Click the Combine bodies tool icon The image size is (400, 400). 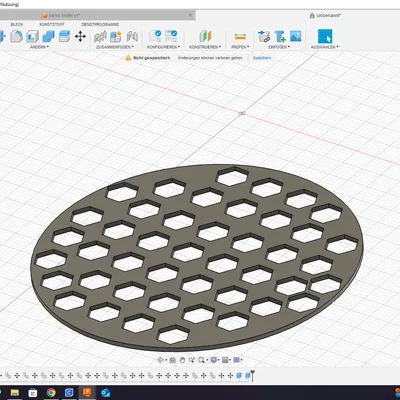point(49,36)
